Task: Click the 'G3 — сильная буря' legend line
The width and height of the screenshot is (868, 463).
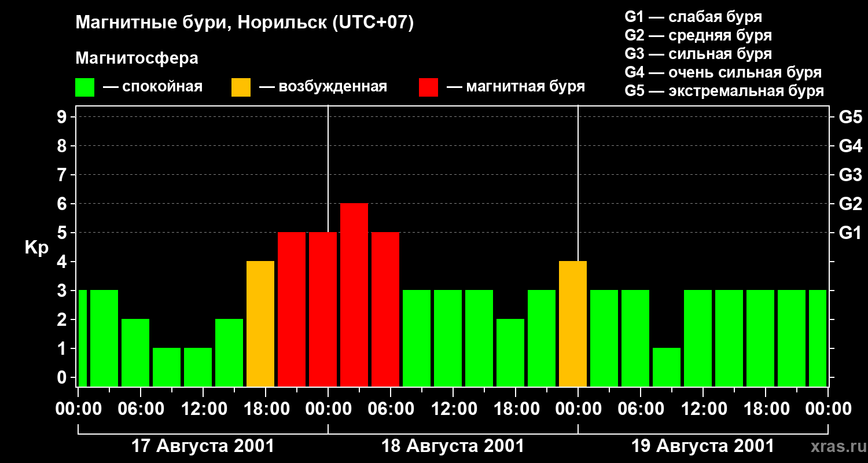Action: click(698, 54)
